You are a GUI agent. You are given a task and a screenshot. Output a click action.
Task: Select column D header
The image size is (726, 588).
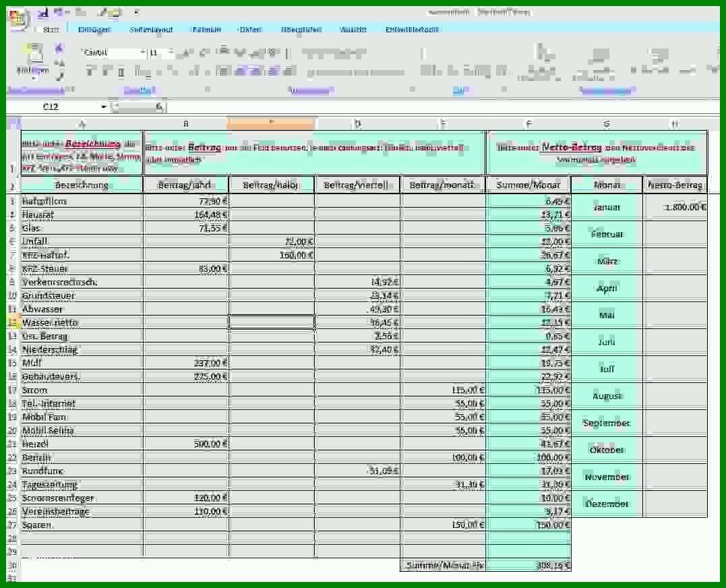(x=357, y=123)
